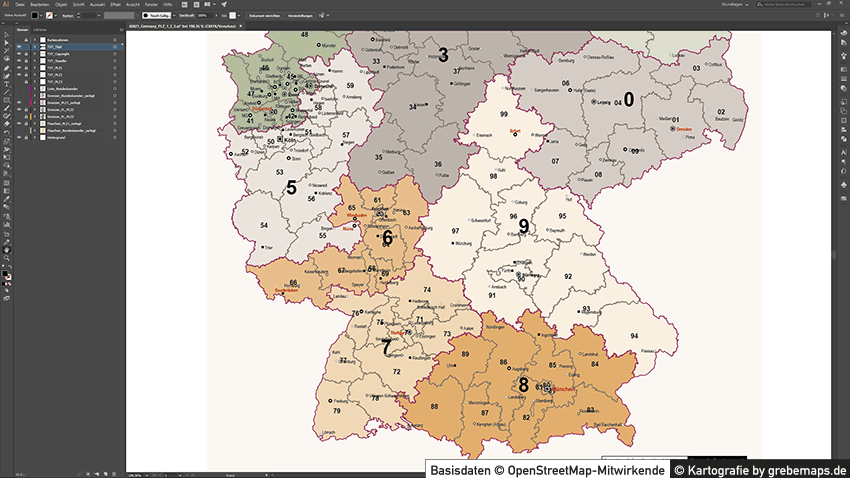Select the Type tool

click(6, 81)
